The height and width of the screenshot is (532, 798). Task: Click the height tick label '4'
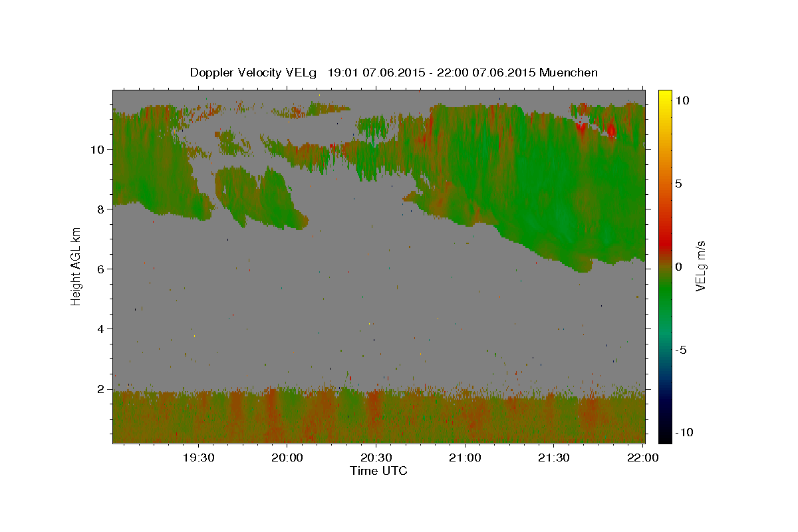point(99,329)
